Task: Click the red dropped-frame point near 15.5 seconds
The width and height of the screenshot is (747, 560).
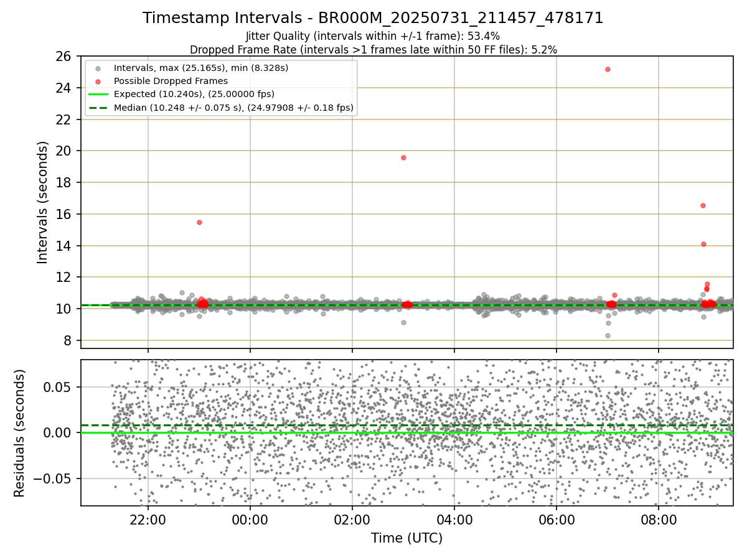Action: pyautogui.click(x=199, y=222)
